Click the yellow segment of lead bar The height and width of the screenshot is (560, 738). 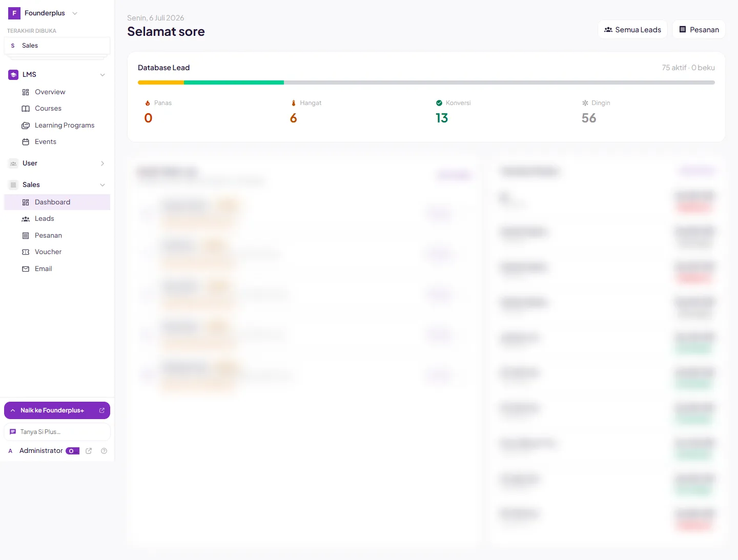[161, 82]
